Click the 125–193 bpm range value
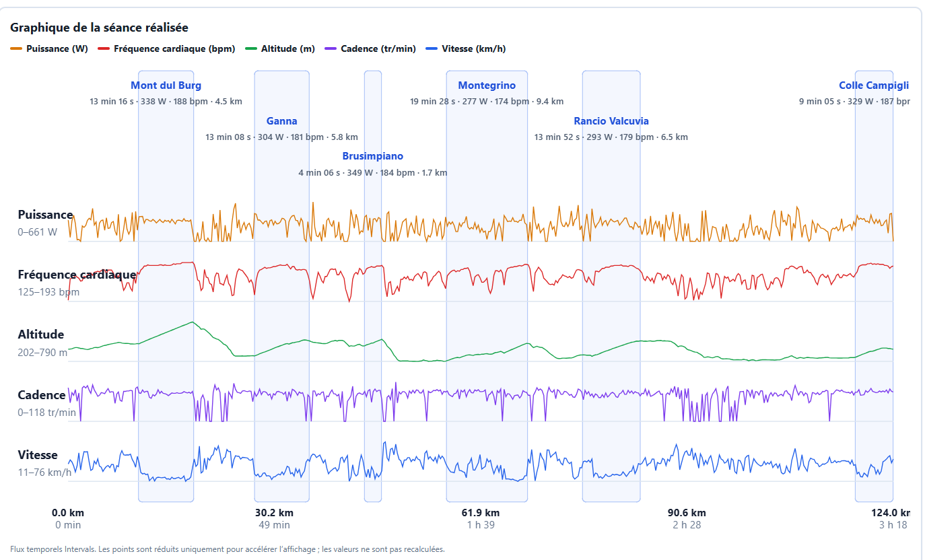Image resolution: width=925 pixels, height=560 pixels. coord(48,292)
